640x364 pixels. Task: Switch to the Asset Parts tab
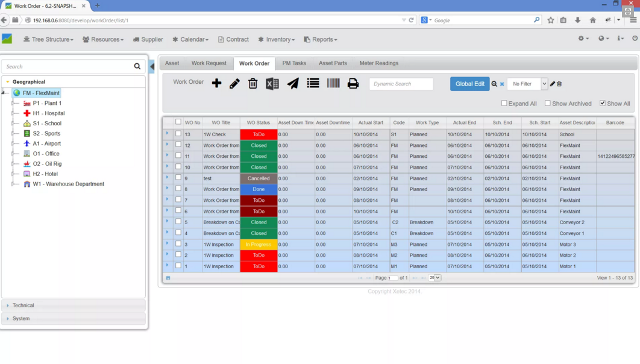pyautogui.click(x=333, y=63)
